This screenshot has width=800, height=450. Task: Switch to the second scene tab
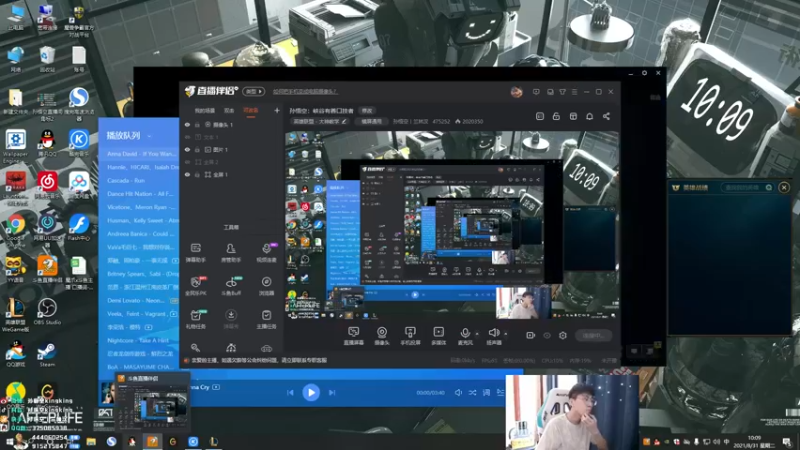(229, 111)
